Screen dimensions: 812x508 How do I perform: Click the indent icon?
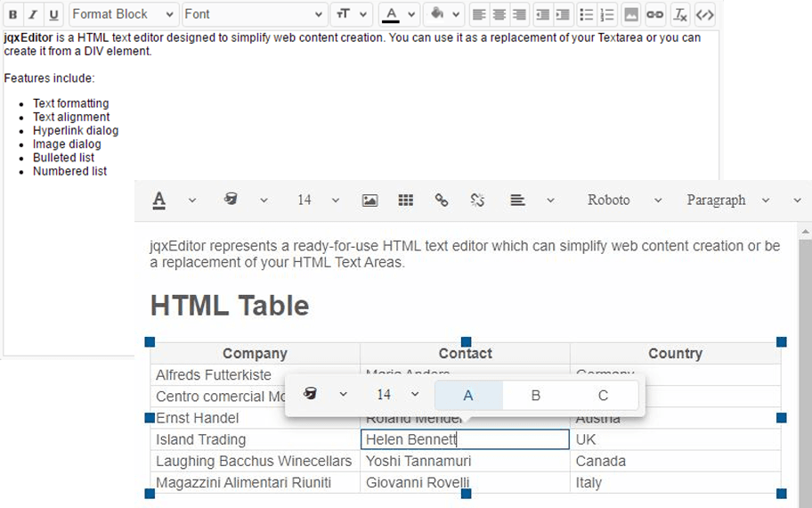coord(563,14)
